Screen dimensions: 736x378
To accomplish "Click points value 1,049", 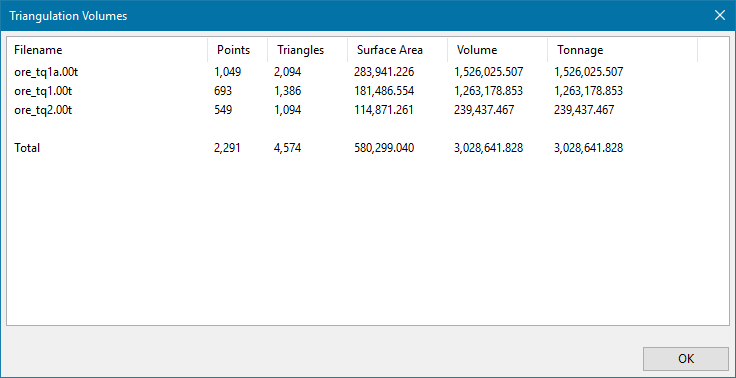I will (228, 72).
